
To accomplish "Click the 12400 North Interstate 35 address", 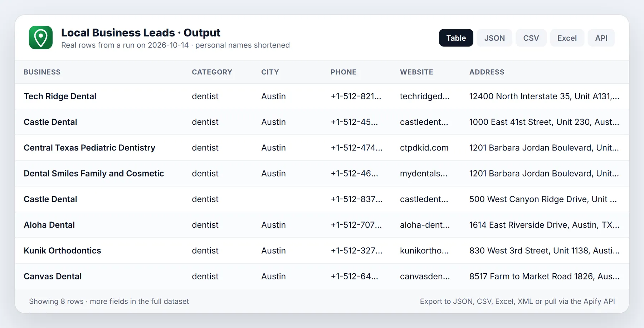I will (x=544, y=96).
